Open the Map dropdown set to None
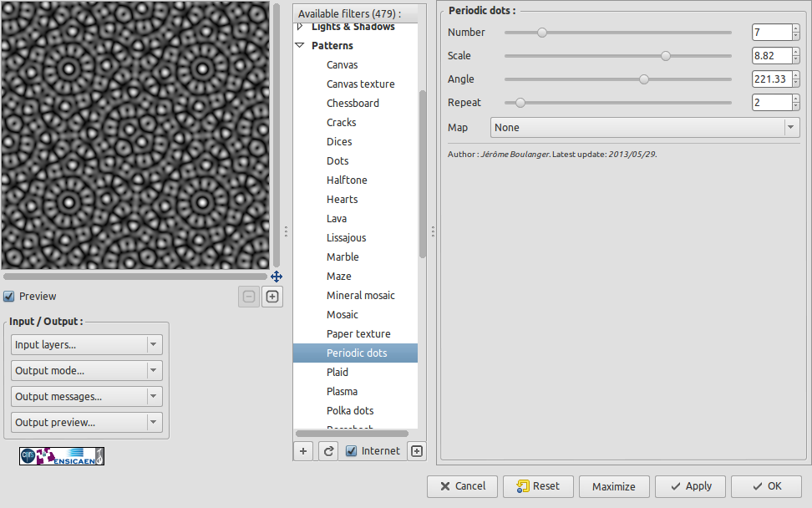 tap(645, 127)
